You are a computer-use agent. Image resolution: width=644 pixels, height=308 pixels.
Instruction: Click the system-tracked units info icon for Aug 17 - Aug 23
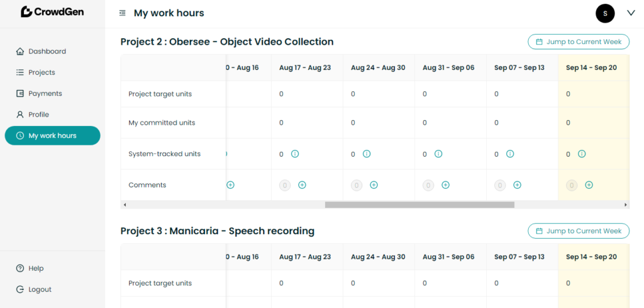coord(295,154)
